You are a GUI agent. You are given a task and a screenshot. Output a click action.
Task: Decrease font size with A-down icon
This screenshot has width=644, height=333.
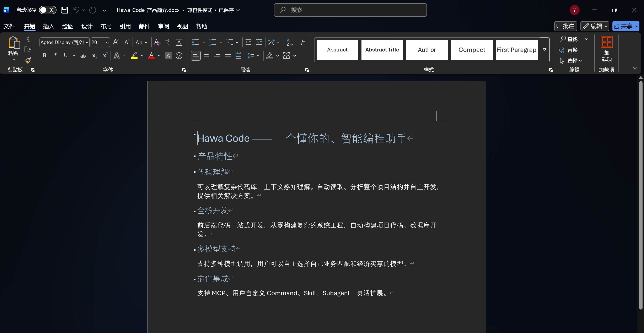coord(127,42)
